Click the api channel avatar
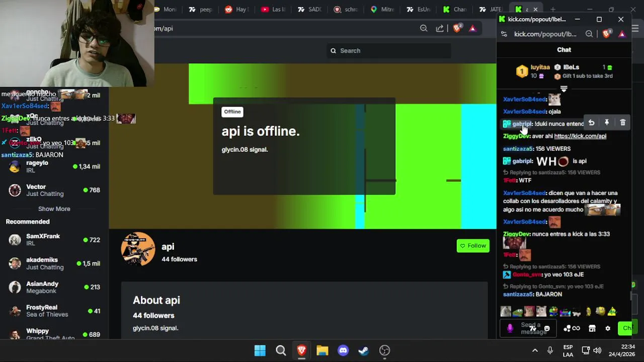This screenshot has width=644, height=362. click(138, 249)
